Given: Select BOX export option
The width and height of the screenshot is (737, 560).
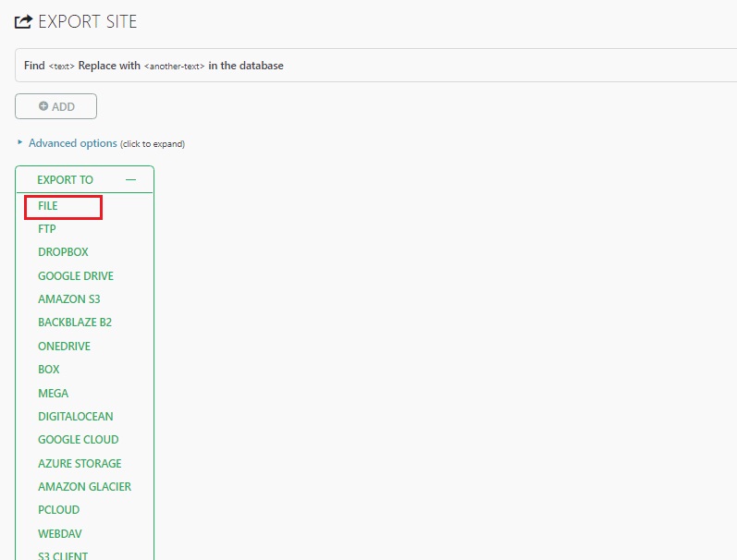Looking at the screenshot, I should click(x=49, y=370).
